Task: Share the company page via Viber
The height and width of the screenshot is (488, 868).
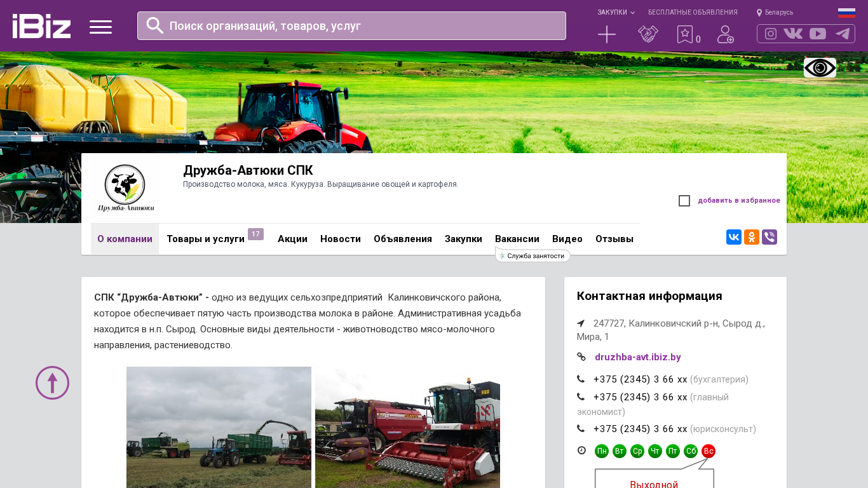Action: point(770,237)
